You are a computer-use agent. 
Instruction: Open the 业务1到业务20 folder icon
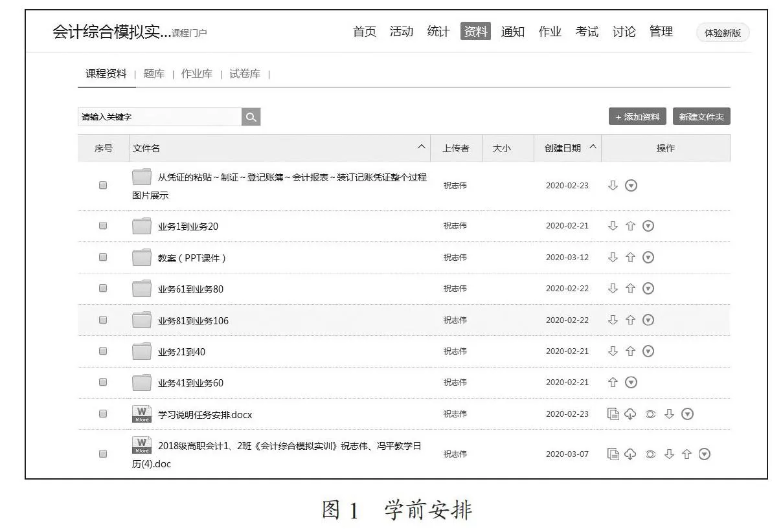(x=142, y=226)
